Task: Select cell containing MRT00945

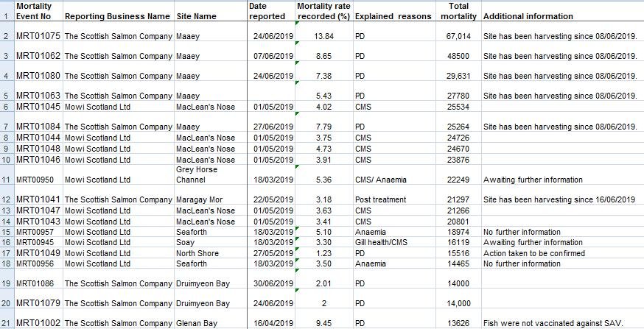Action: (x=38, y=242)
